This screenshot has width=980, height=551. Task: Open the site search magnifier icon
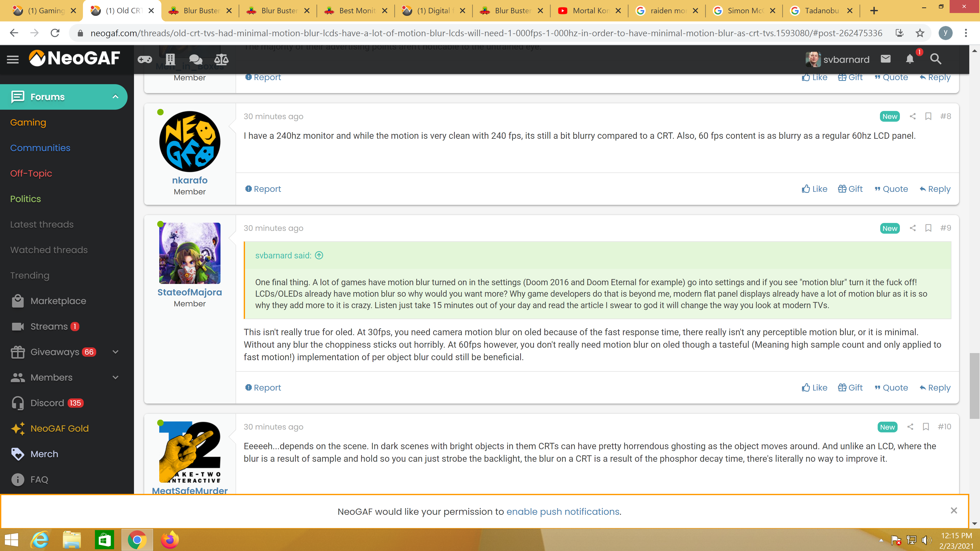pyautogui.click(x=936, y=59)
